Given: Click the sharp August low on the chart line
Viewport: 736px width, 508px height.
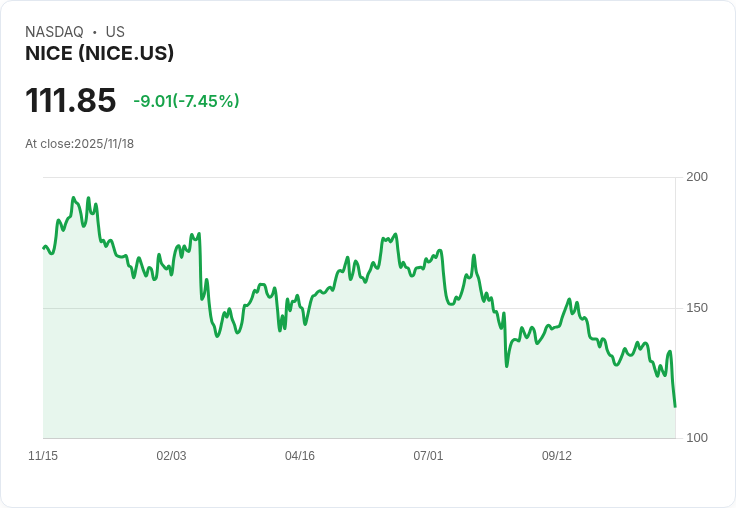Looking at the screenshot, I should (507, 366).
